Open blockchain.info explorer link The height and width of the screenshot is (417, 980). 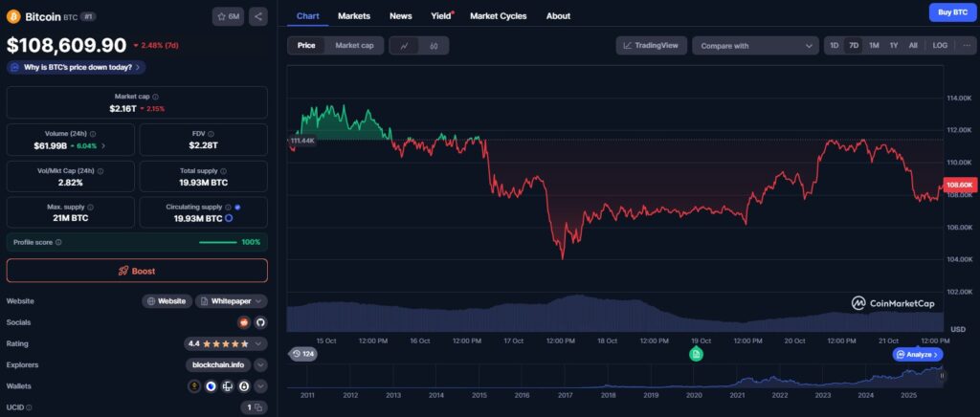coord(219,365)
